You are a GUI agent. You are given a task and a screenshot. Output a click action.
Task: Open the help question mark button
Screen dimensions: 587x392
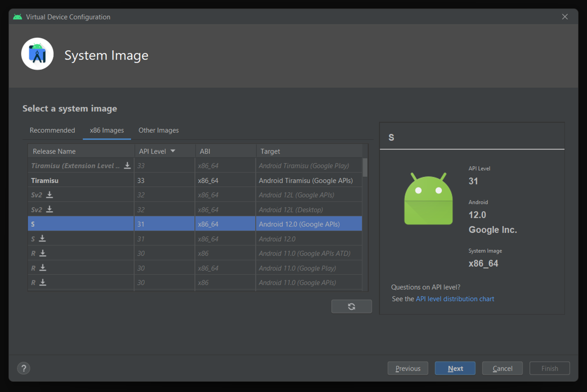[x=24, y=368]
